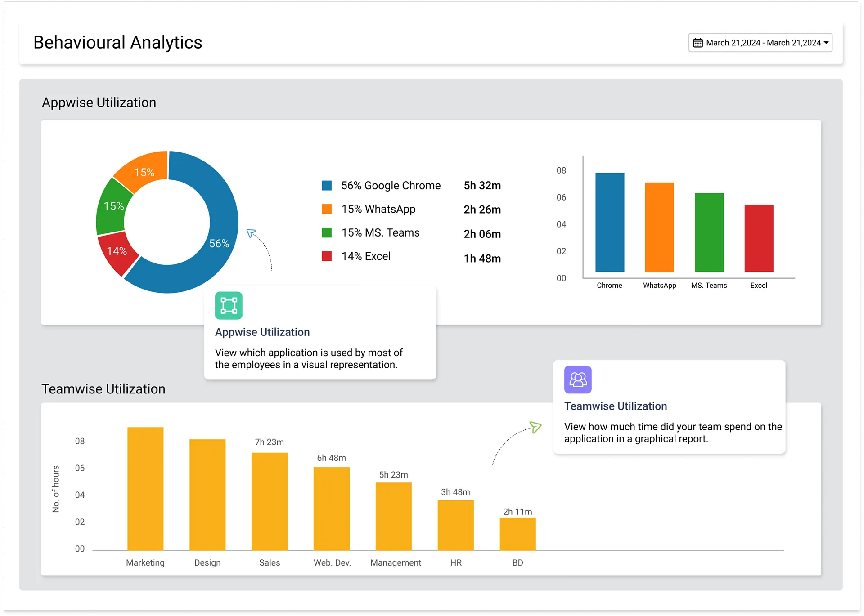Click the Appwise Utilization tooltip card title
Viewport: 864px width, 616px height.
click(x=262, y=332)
